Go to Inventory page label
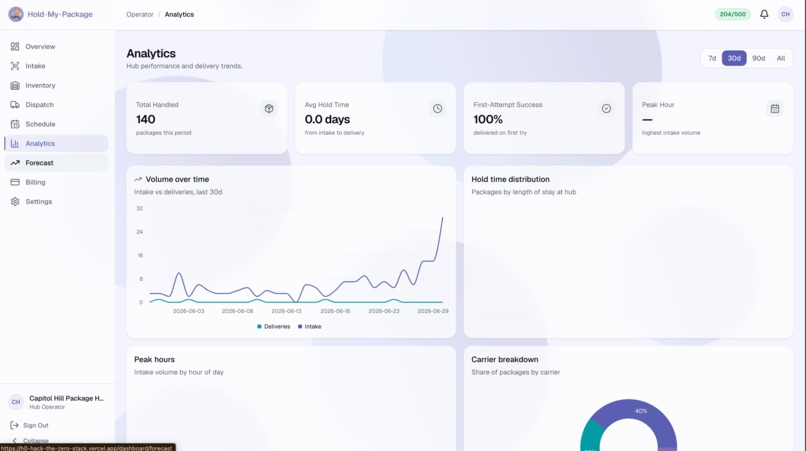Image resolution: width=806 pixels, height=451 pixels. (x=40, y=85)
